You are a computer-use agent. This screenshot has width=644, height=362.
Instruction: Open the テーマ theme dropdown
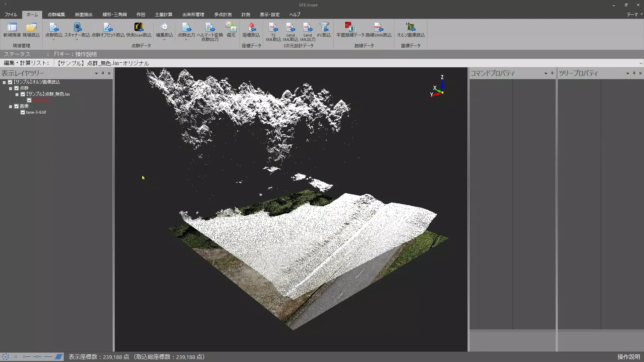[x=635, y=14]
